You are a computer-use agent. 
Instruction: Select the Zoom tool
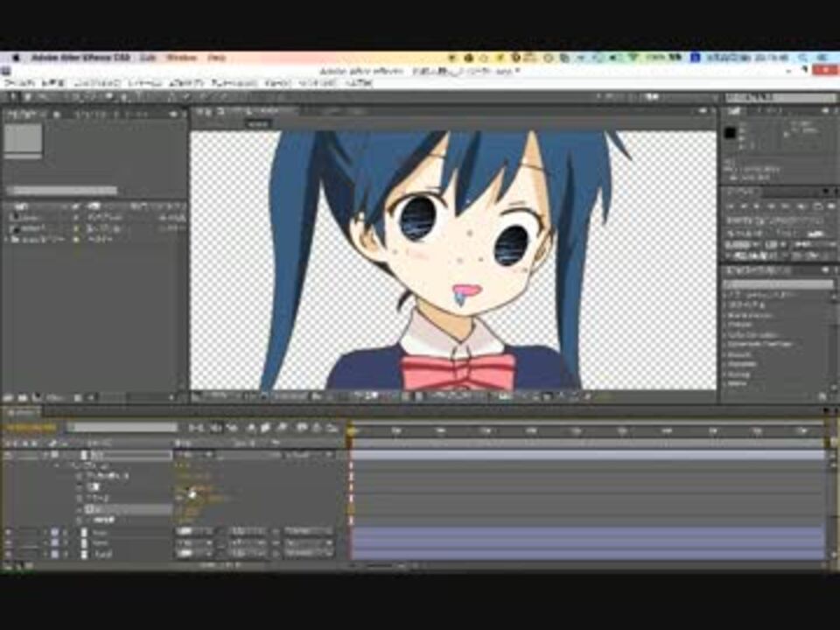42,97
